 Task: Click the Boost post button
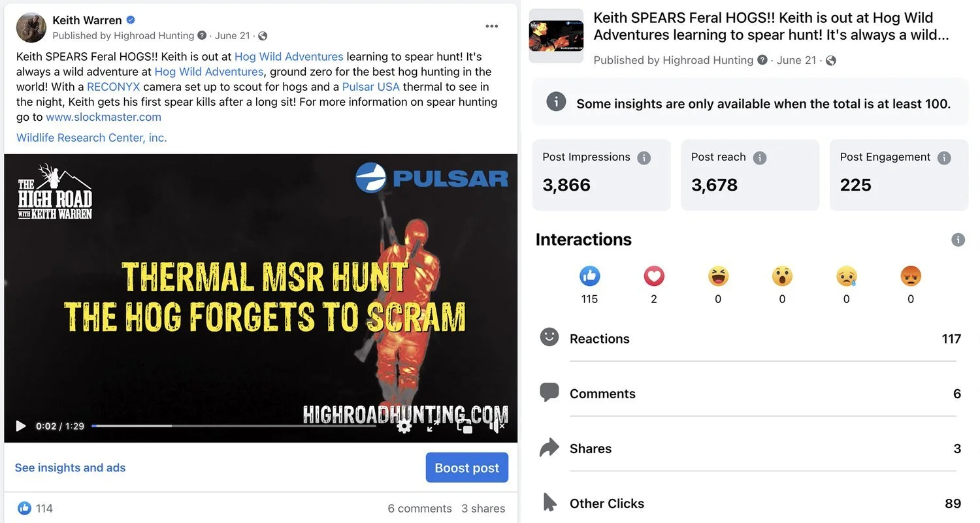coord(467,468)
